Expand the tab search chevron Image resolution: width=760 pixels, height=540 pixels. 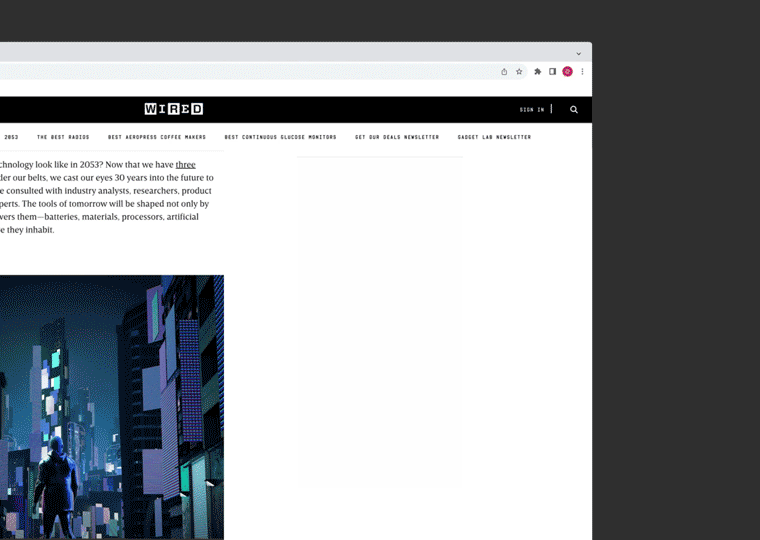tap(578, 54)
